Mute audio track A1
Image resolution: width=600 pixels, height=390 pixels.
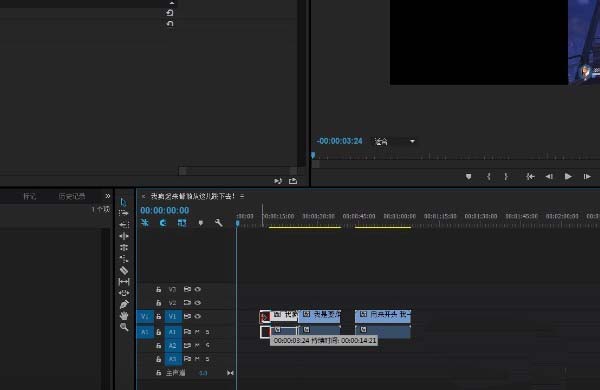click(x=197, y=332)
